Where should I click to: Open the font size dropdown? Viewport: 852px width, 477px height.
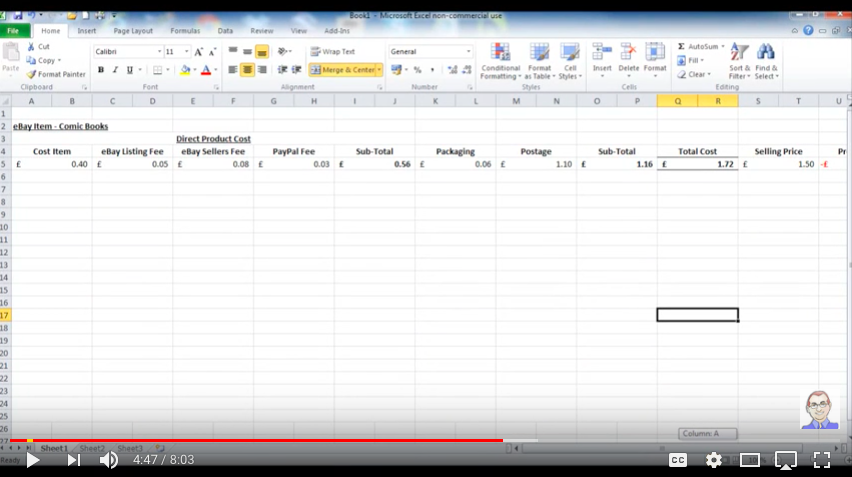tap(186, 52)
